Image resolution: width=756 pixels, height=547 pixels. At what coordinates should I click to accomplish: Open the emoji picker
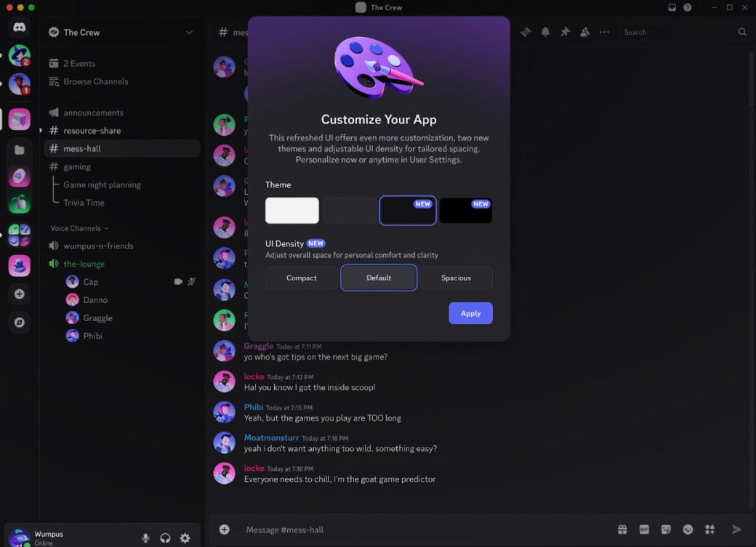point(688,530)
